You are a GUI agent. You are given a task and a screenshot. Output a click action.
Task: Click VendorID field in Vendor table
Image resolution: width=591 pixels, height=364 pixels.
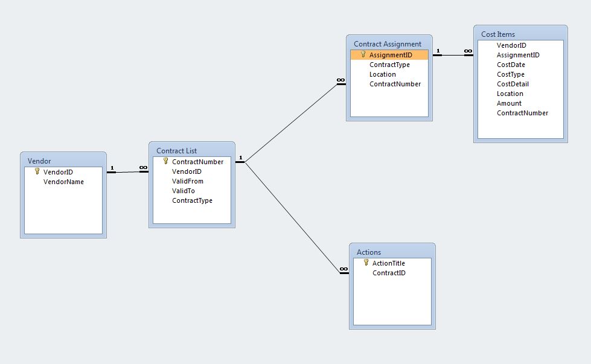[58, 172]
